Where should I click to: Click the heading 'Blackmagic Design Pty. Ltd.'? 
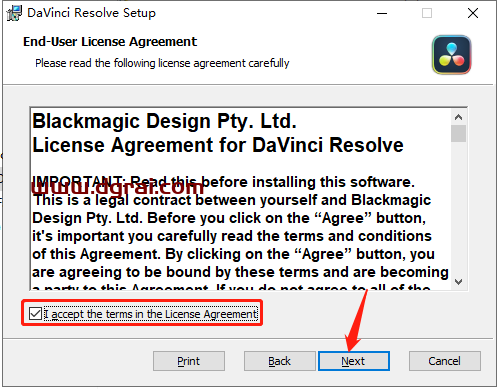pos(164,121)
